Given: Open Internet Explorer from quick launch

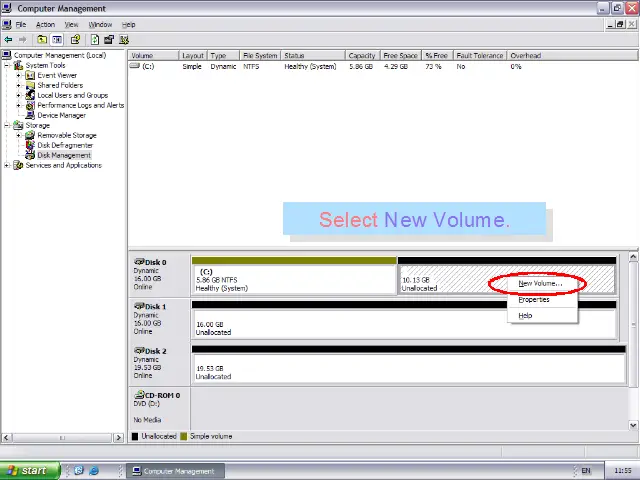Looking at the screenshot, I should coord(94,470).
